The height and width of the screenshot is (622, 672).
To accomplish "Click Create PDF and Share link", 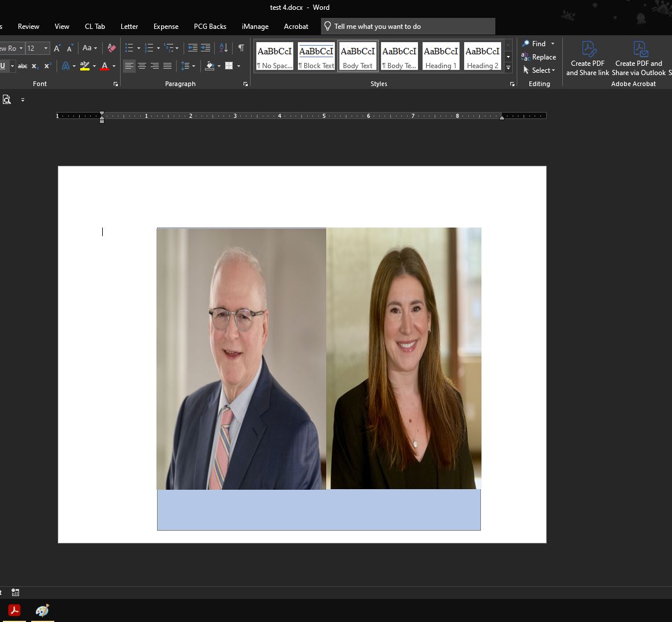I will click(588, 59).
